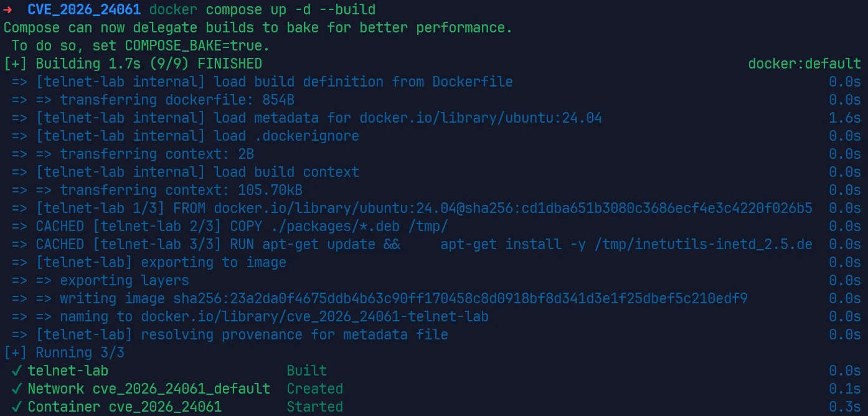Click the 1.6s timing for load metadata
The image size is (868, 416).
click(845, 118)
